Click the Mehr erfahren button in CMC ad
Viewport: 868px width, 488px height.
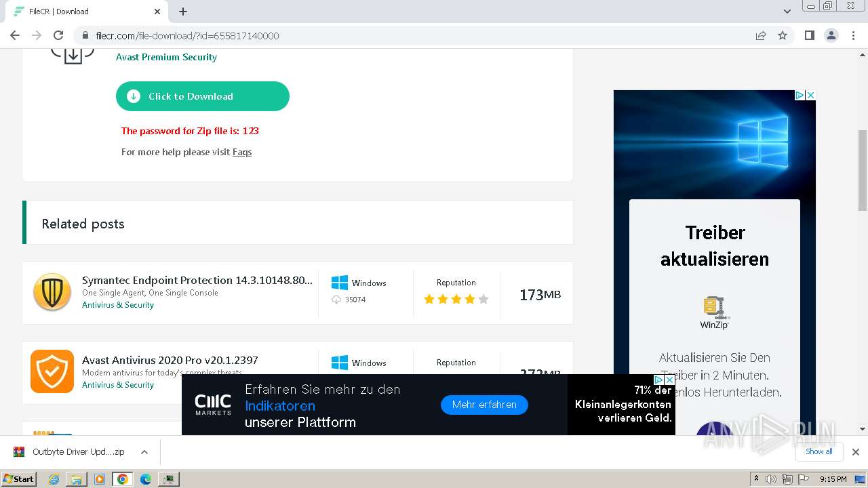click(484, 405)
